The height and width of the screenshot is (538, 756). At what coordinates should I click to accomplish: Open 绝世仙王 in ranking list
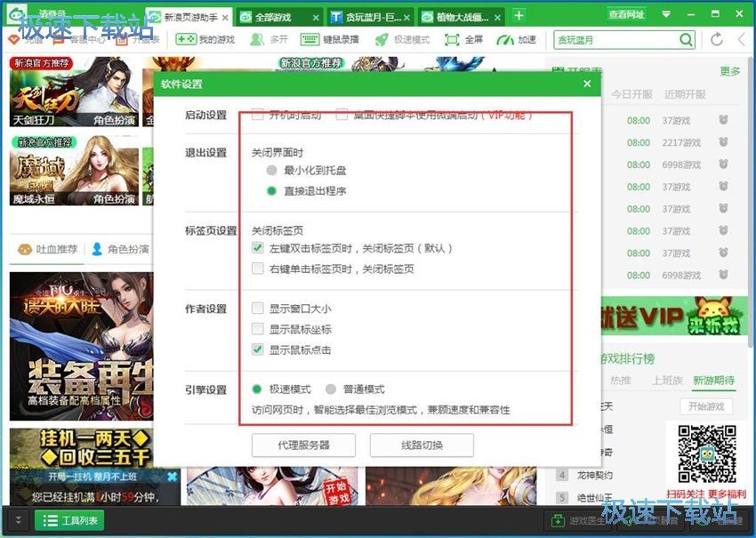(x=594, y=497)
